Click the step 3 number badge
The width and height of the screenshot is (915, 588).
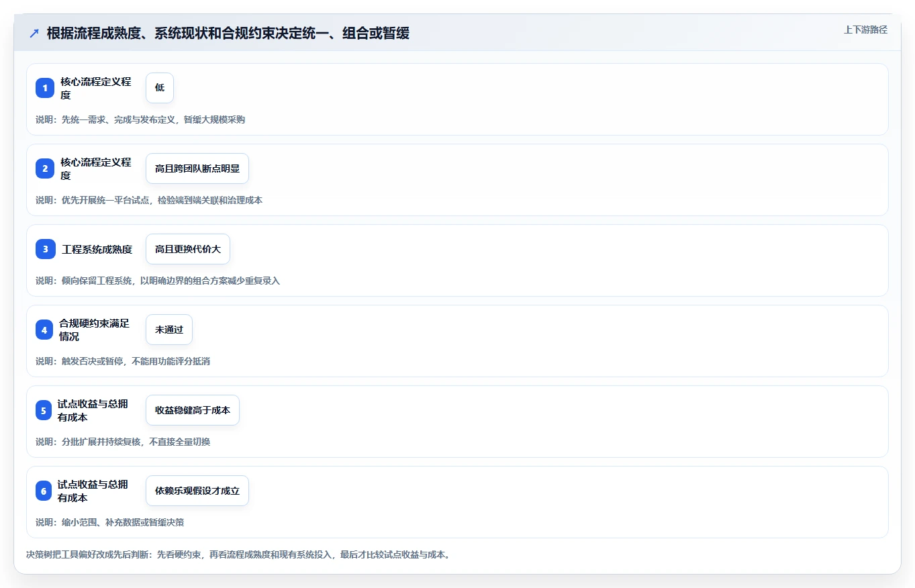[x=45, y=249]
